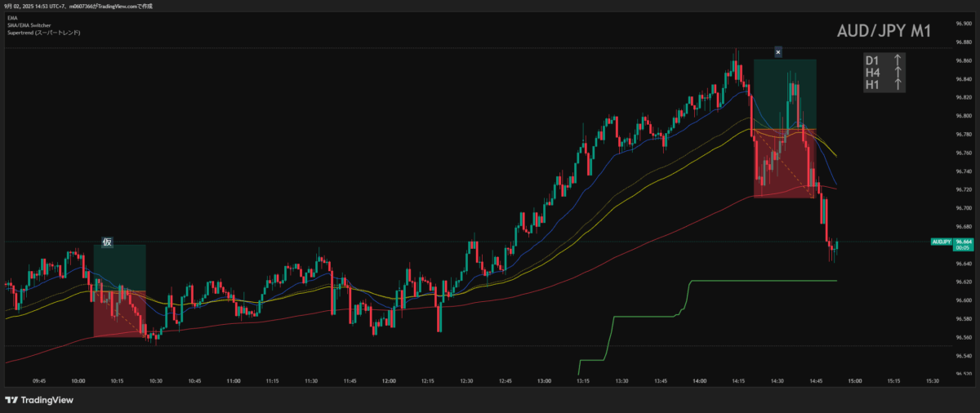Click the D1 trend up arrow

coord(898,60)
